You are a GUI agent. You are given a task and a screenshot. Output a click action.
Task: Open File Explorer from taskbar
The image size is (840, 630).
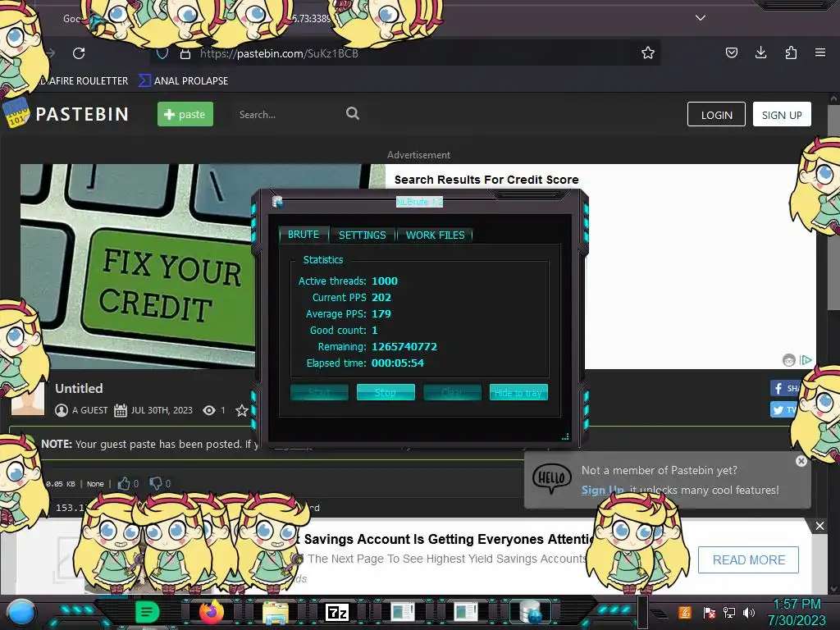[276, 612]
